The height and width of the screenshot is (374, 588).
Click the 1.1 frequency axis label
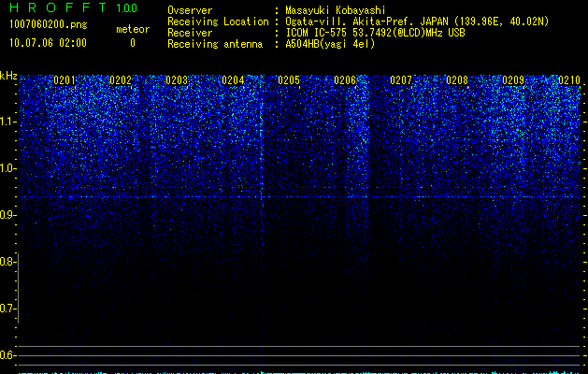click(x=7, y=122)
